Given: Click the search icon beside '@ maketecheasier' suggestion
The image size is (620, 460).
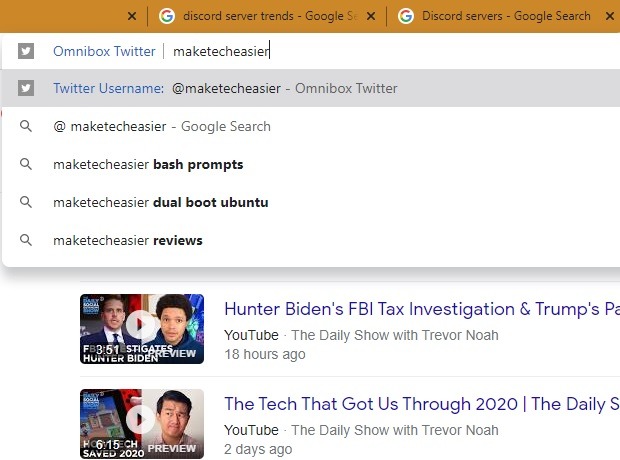Looking at the screenshot, I should point(26,126).
